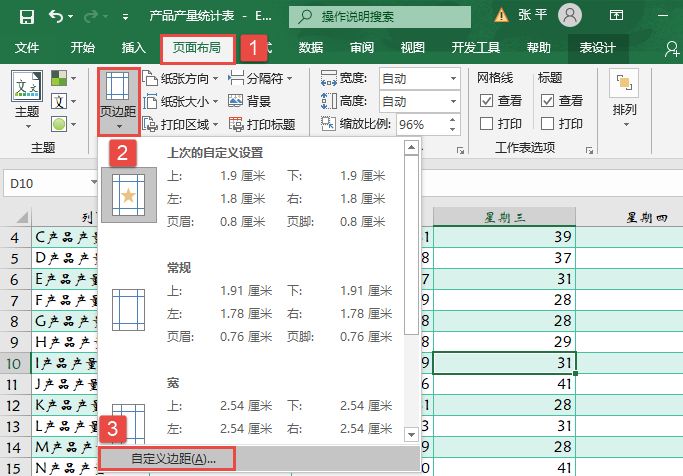Click the ribbon display options icon
Image resolution: width=683 pixels, height=476 pixels.
(x=616, y=16)
